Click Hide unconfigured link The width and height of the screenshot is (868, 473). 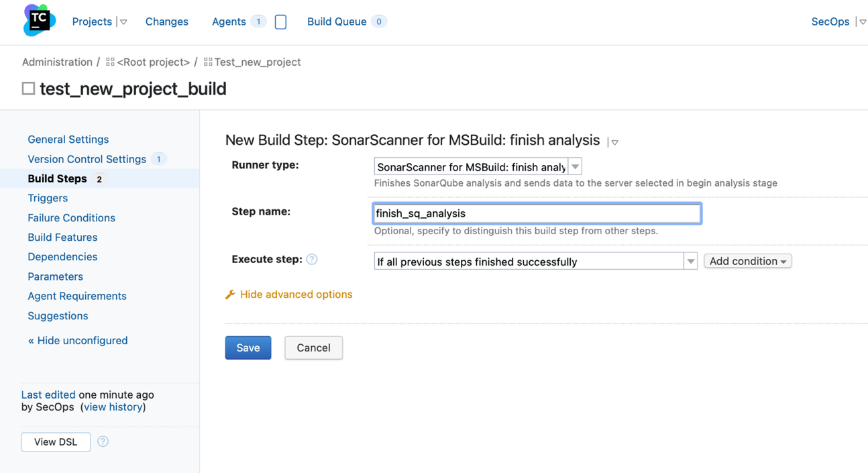coord(78,340)
